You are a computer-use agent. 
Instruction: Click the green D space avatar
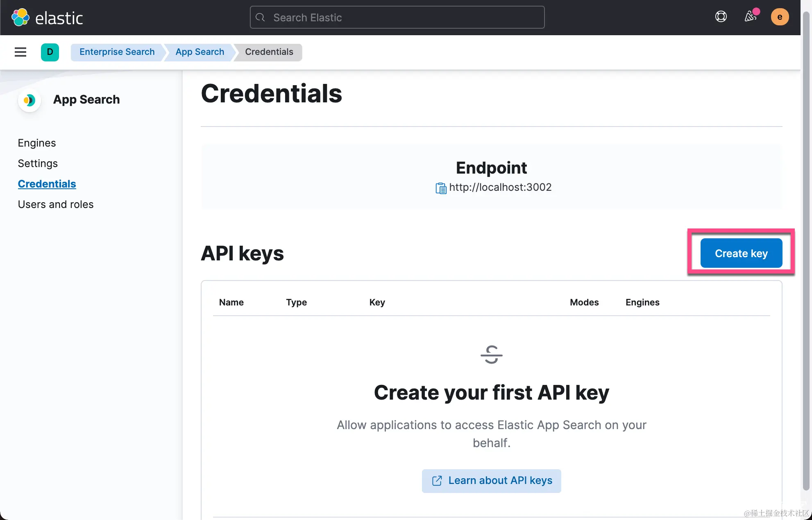point(50,52)
